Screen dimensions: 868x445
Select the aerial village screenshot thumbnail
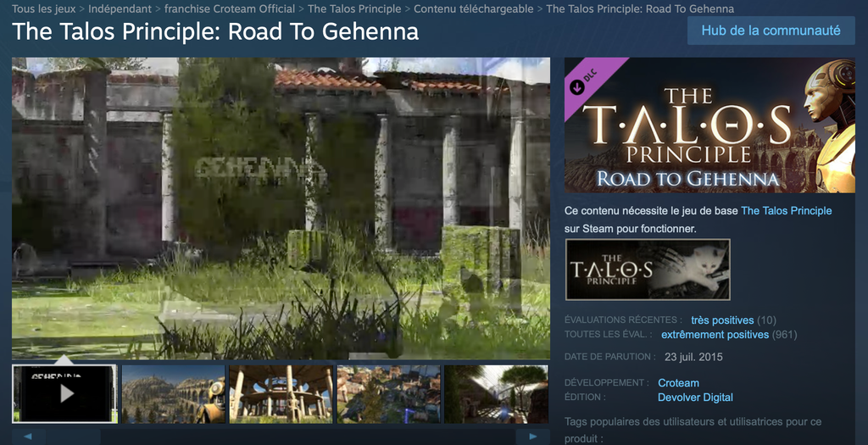click(x=388, y=394)
